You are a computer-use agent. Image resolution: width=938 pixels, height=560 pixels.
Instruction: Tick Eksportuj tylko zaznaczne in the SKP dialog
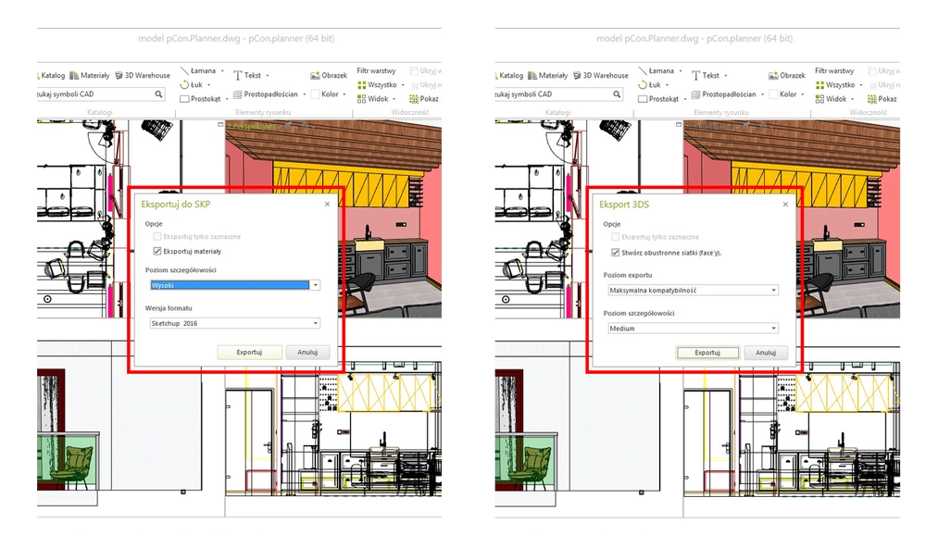157,237
